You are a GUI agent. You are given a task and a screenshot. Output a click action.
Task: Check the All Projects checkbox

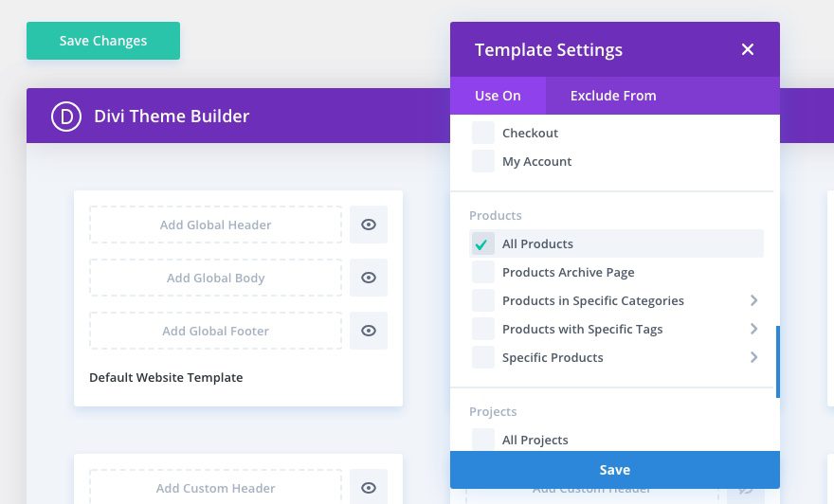pos(483,440)
